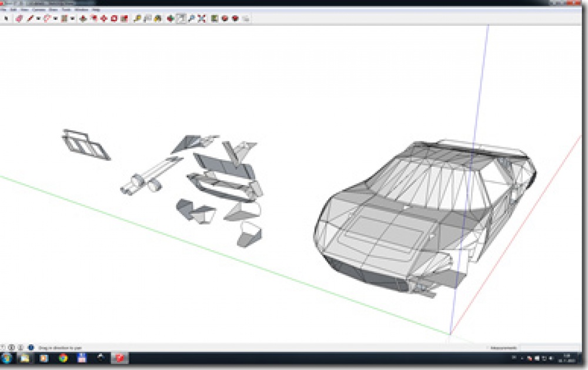This screenshot has height=370, width=588.
Task: Activate the Arc drawing tool
Action: tap(47, 18)
